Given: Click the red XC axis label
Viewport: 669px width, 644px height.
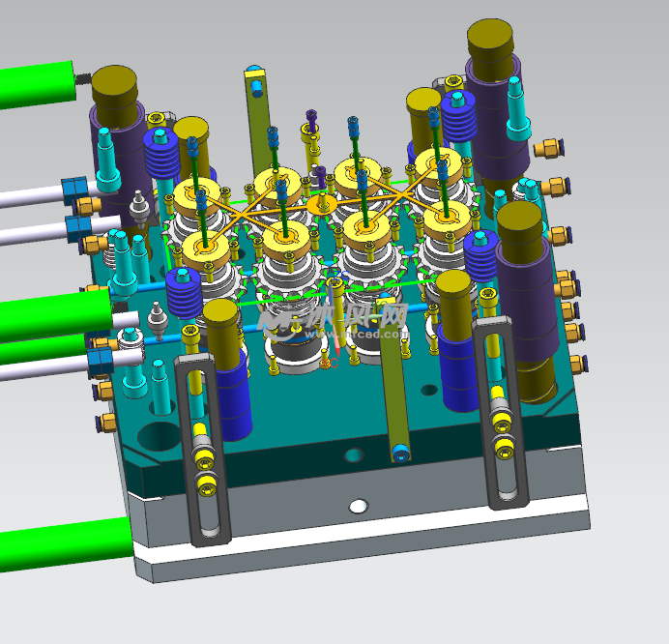Looking at the screenshot, I should point(330,364).
